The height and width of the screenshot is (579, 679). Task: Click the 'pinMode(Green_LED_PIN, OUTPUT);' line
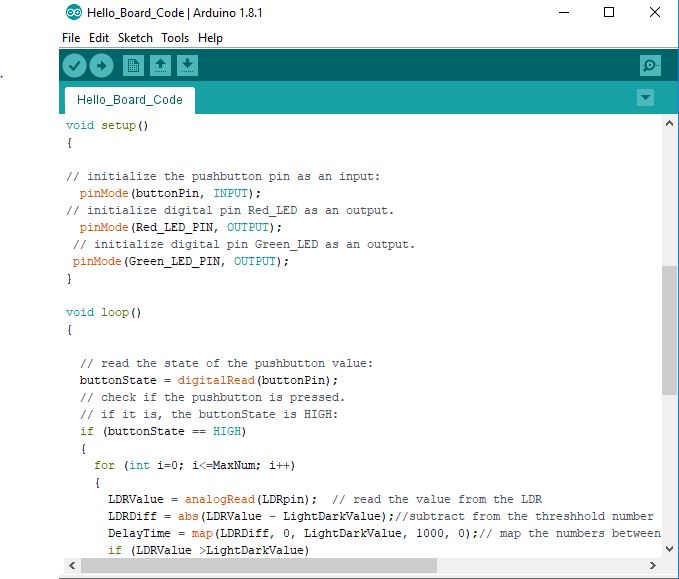(181, 262)
